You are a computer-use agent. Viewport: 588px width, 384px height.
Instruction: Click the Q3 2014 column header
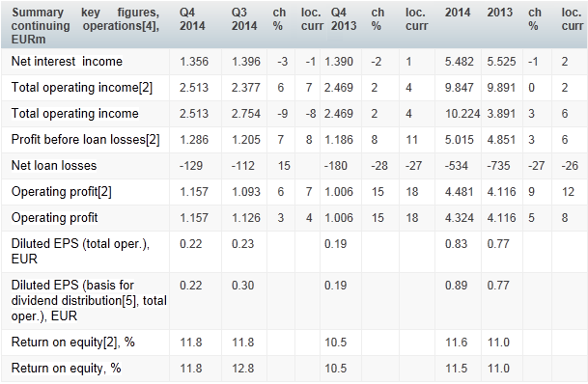coord(244,19)
